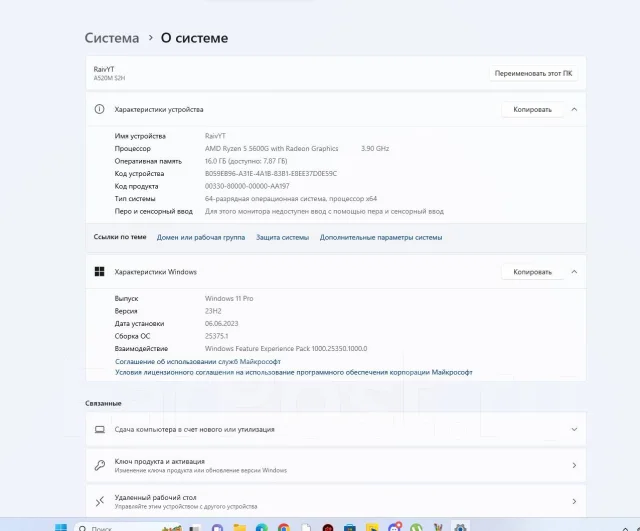640x531 pixels.
Task: Select product code 00330-80000-00000-AA197
Action: click(x=247, y=187)
